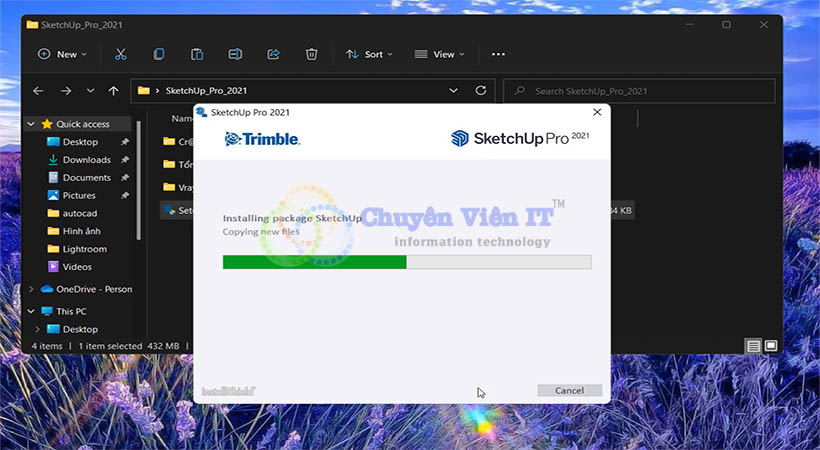
Task: Click the SketchUp_Pro_2021 address bar path
Action: tap(206, 91)
